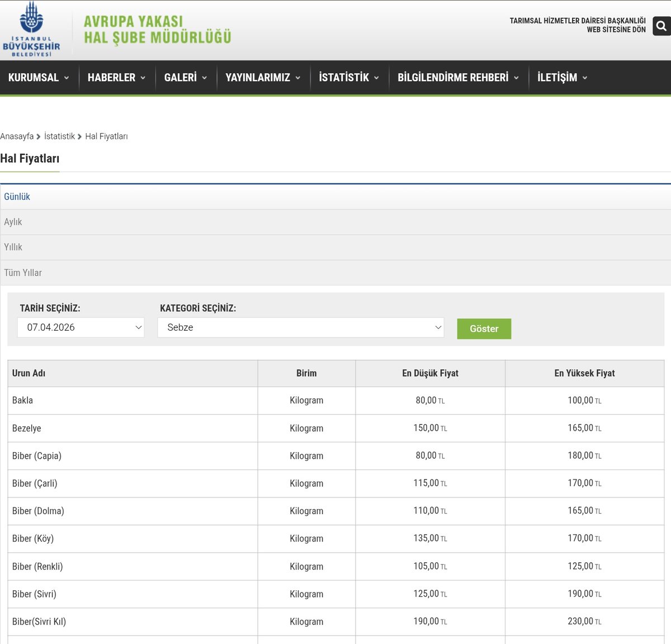The image size is (671, 644).
Task: Click Bezelye highest price 165,00 TL
Action: (x=584, y=428)
